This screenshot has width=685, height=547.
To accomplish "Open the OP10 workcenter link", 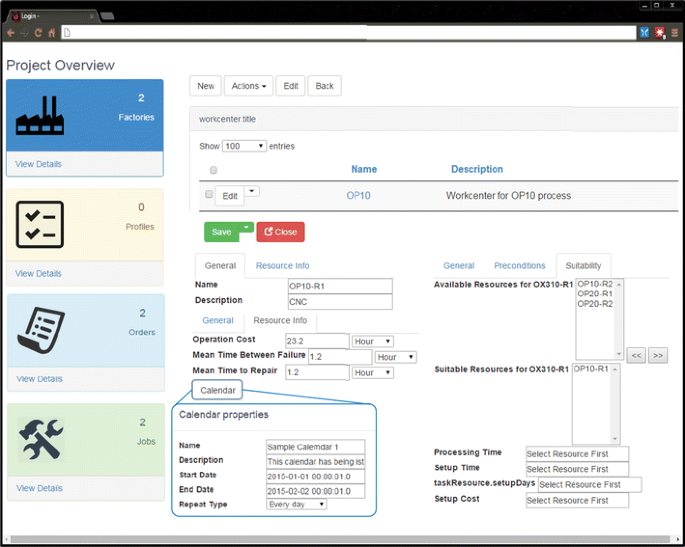I will [358, 195].
